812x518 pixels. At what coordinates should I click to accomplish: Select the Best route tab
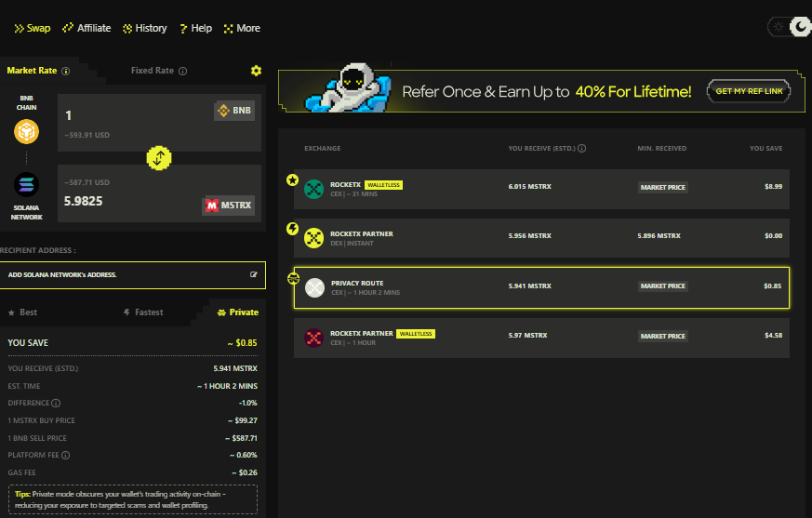coord(22,312)
